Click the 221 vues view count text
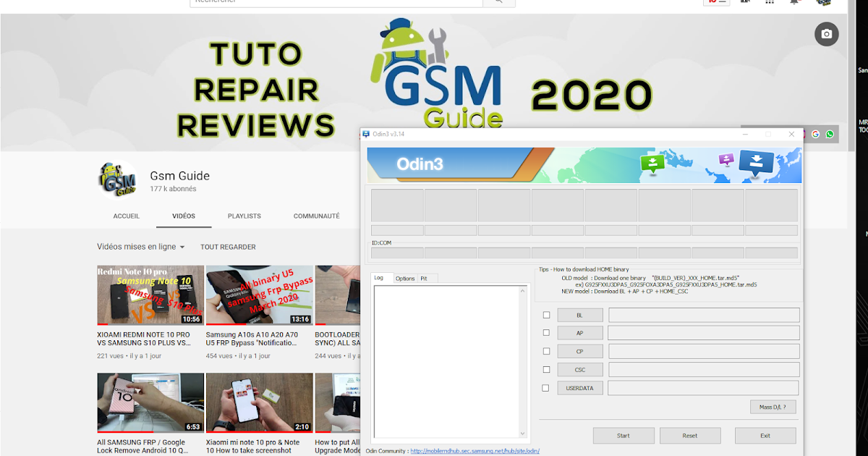868x456 pixels. pyautogui.click(x=110, y=356)
